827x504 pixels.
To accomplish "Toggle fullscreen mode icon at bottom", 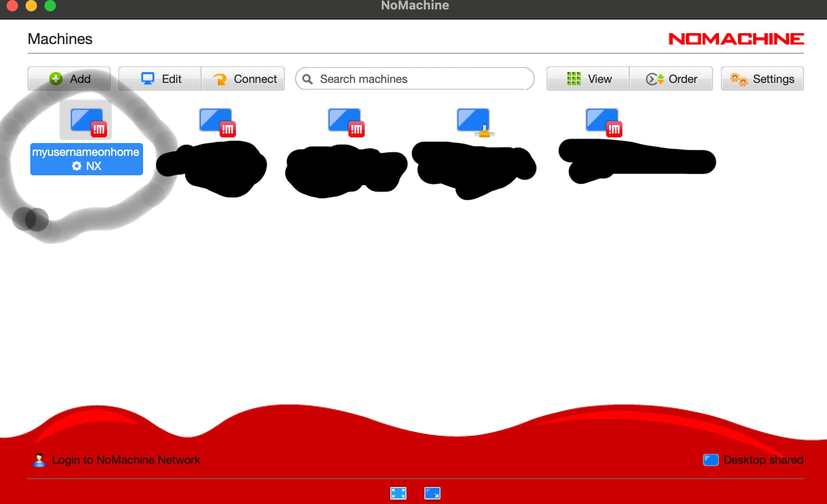I will (x=398, y=493).
